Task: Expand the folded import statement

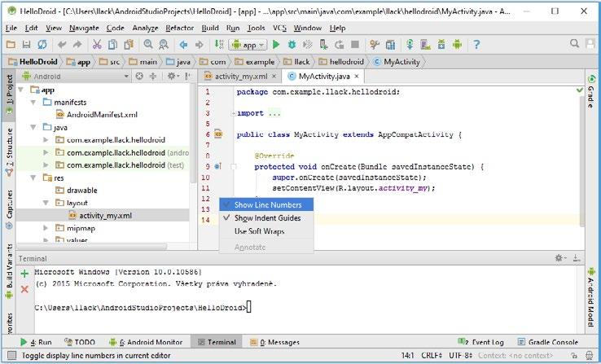Action: (x=234, y=113)
